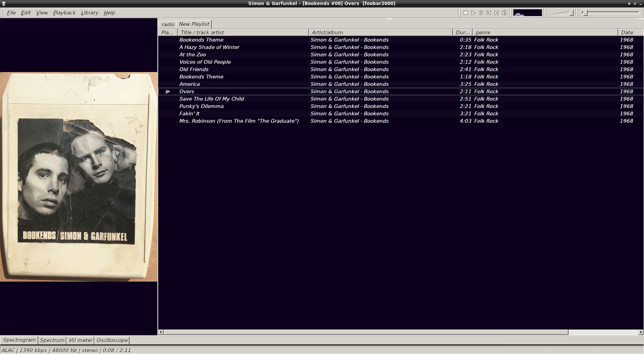Click the Play button in the toolbar
644x354 pixels.
click(x=473, y=13)
